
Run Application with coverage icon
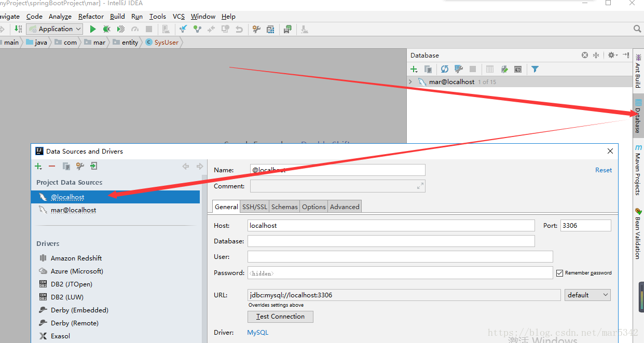[x=120, y=29]
